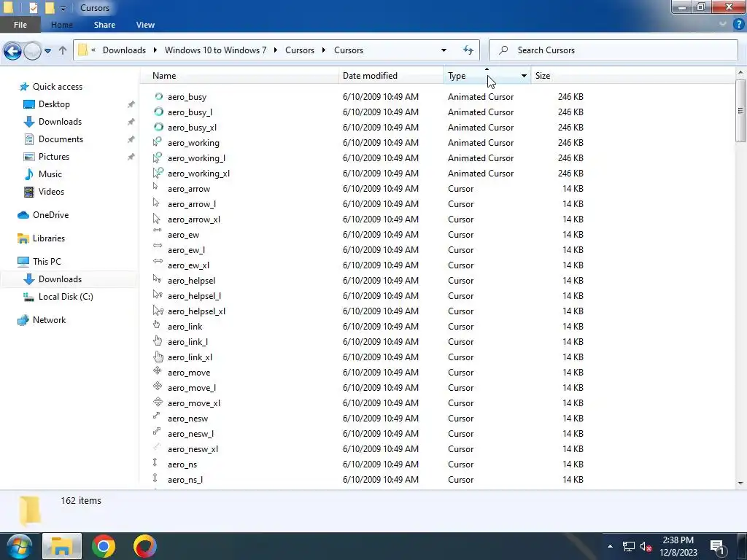This screenshot has height=560, width=747.
Task: Select the aero_working file icon
Action: 158,142
